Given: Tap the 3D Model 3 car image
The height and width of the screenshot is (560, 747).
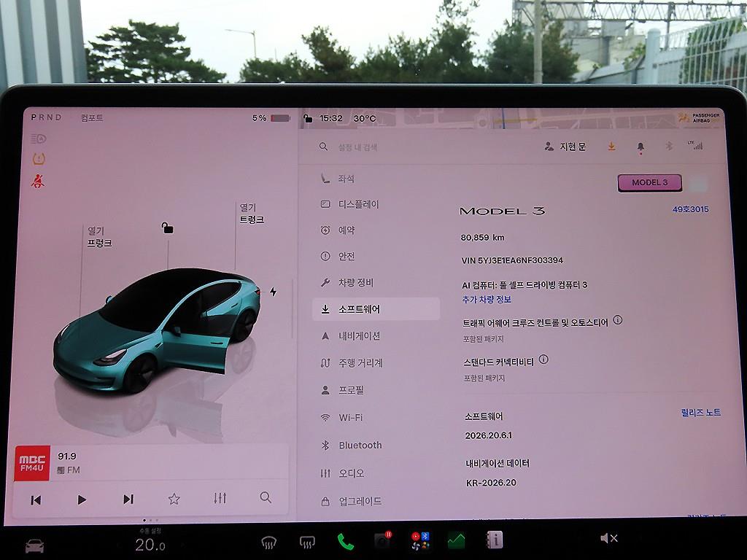Looking at the screenshot, I should (158, 331).
